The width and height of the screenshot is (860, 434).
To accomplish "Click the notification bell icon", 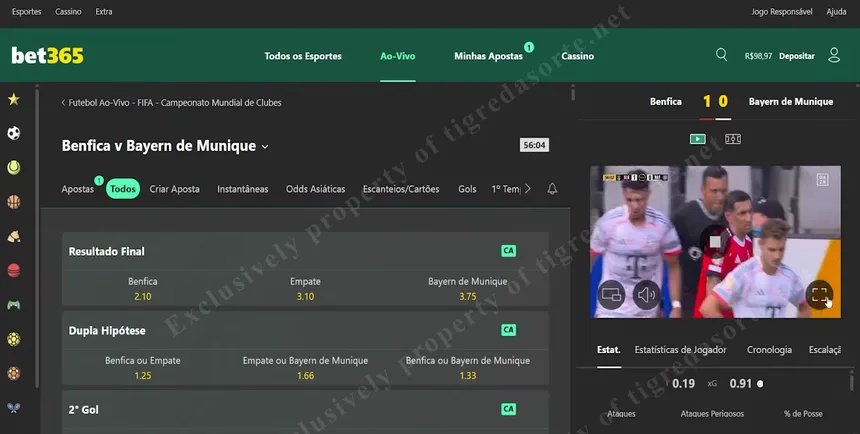I will tap(552, 189).
